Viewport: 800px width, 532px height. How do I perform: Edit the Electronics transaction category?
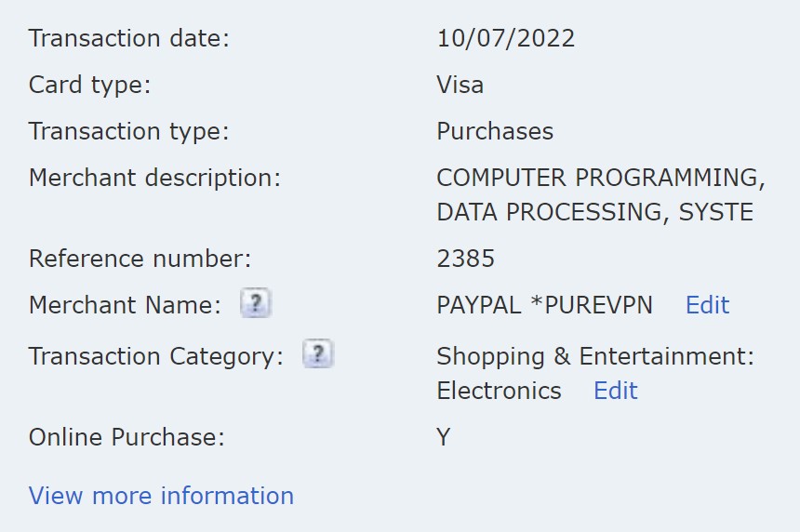tap(615, 391)
